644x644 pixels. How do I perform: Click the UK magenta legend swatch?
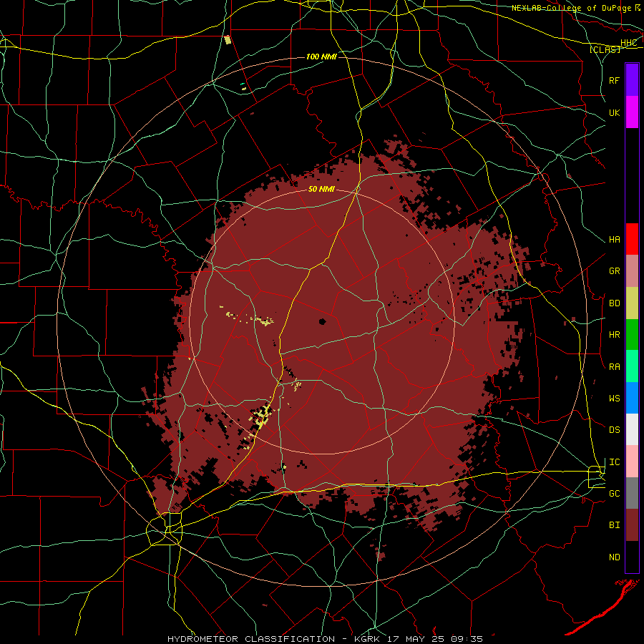click(632, 112)
